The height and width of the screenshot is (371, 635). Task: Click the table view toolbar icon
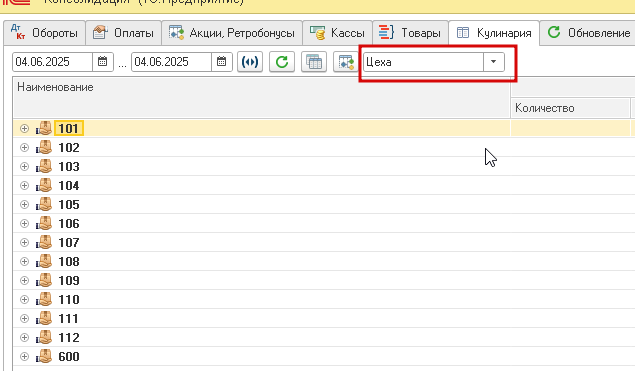(x=314, y=62)
